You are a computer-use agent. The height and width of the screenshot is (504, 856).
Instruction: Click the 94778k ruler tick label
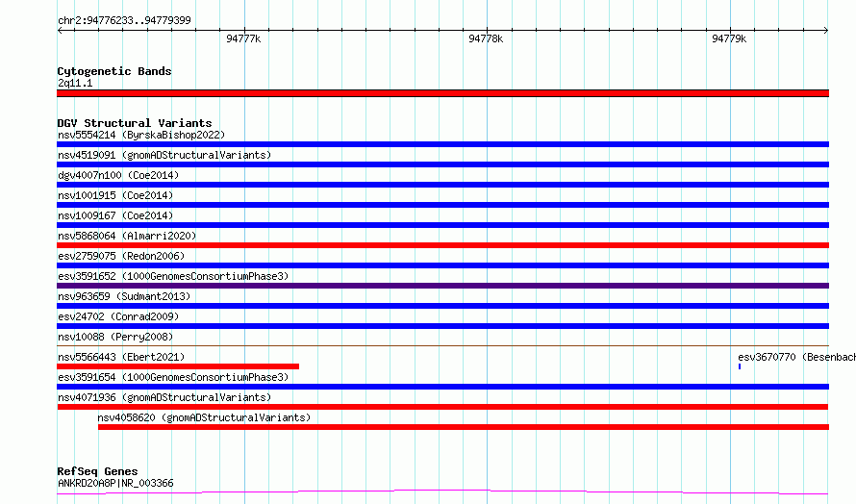pos(486,38)
